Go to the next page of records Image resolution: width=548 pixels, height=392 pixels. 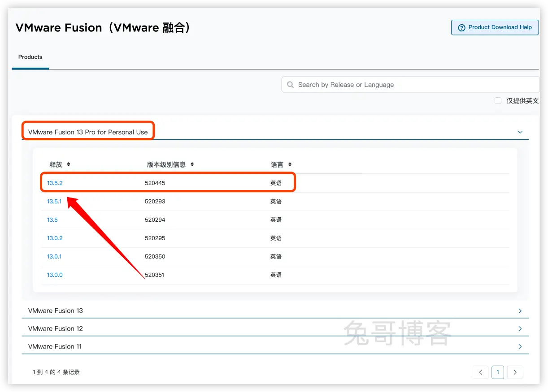pyautogui.click(x=515, y=372)
